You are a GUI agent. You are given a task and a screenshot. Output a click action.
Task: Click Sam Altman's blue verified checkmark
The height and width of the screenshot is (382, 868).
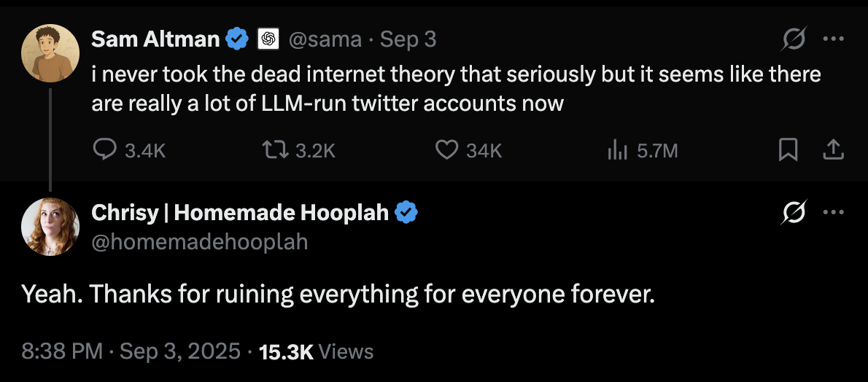237,39
